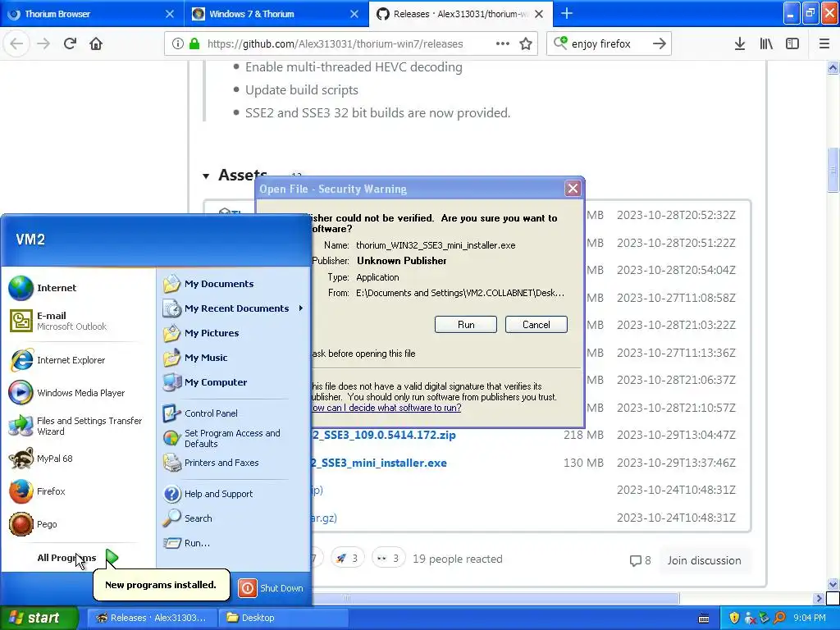Switch to Windows 7 & Thorium tab
840x630 pixels.
[276, 14]
